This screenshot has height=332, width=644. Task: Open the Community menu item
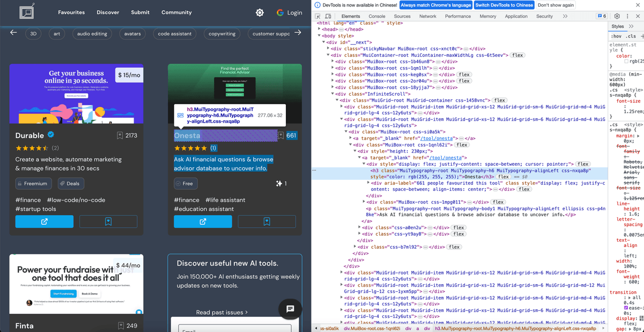coord(177,12)
